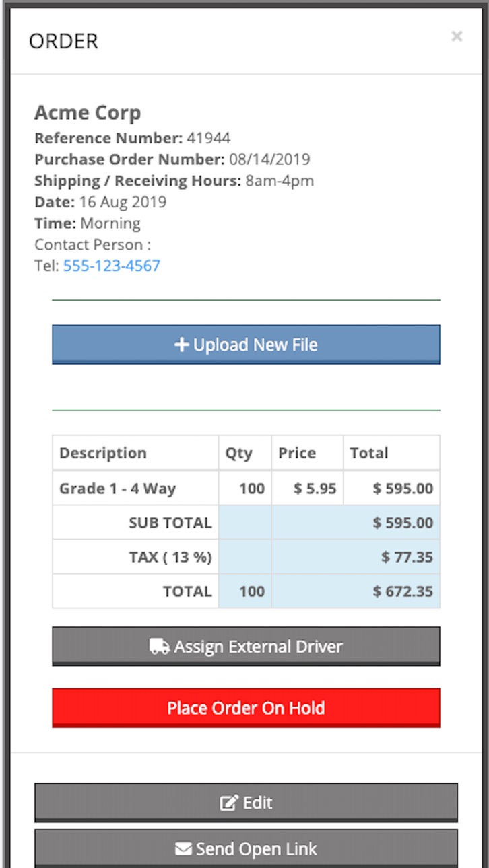Click the Upload New File button
This screenshot has width=489, height=868.
click(247, 345)
